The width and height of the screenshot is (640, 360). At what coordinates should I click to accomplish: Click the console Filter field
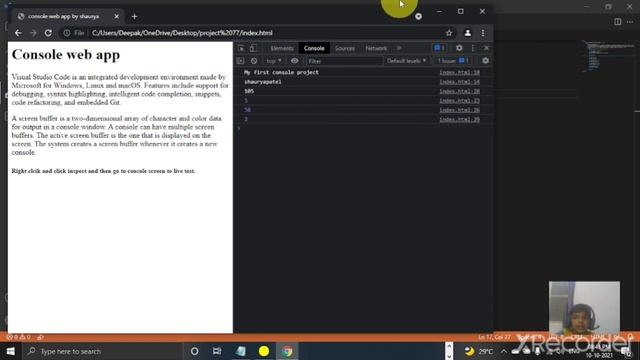(x=344, y=61)
